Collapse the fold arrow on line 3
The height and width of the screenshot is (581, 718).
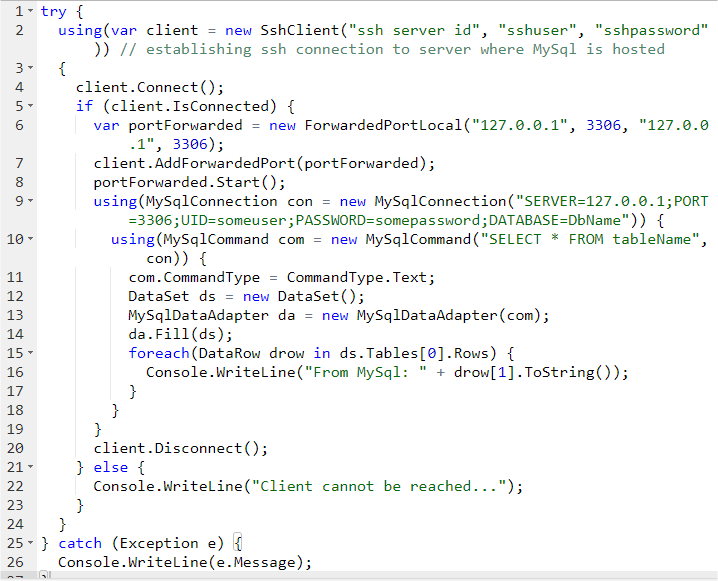pyautogui.click(x=31, y=68)
